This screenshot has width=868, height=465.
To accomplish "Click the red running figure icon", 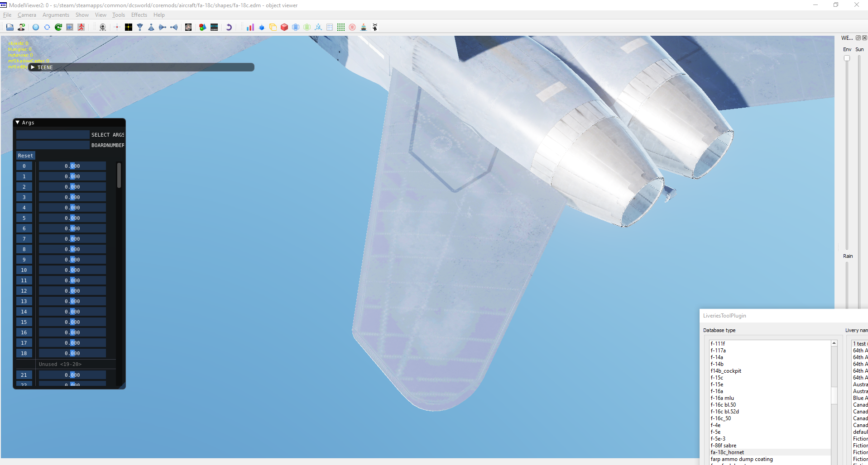I will click(81, 27).
